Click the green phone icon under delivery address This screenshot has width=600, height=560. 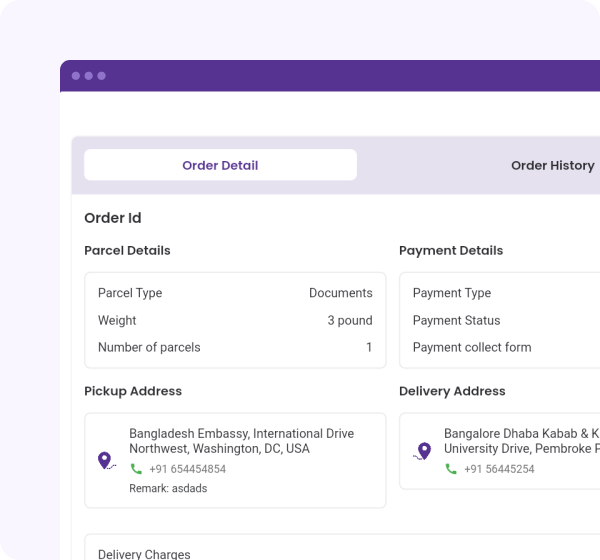coord(451,469)
